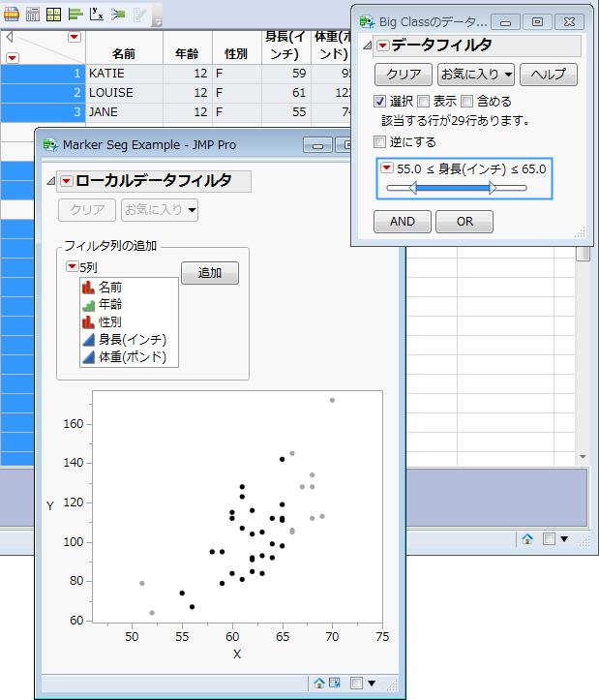Screen dimensions: 599x700
Task: Open dropdown arrow in data table status bar
Action: point(564,539)
